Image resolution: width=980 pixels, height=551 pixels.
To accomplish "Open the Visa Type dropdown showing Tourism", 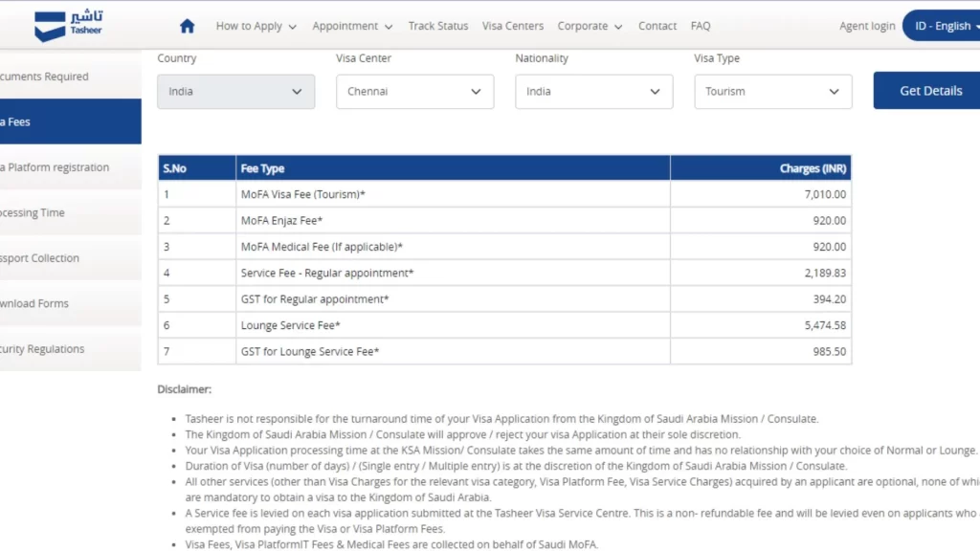I will click(772, 92).
